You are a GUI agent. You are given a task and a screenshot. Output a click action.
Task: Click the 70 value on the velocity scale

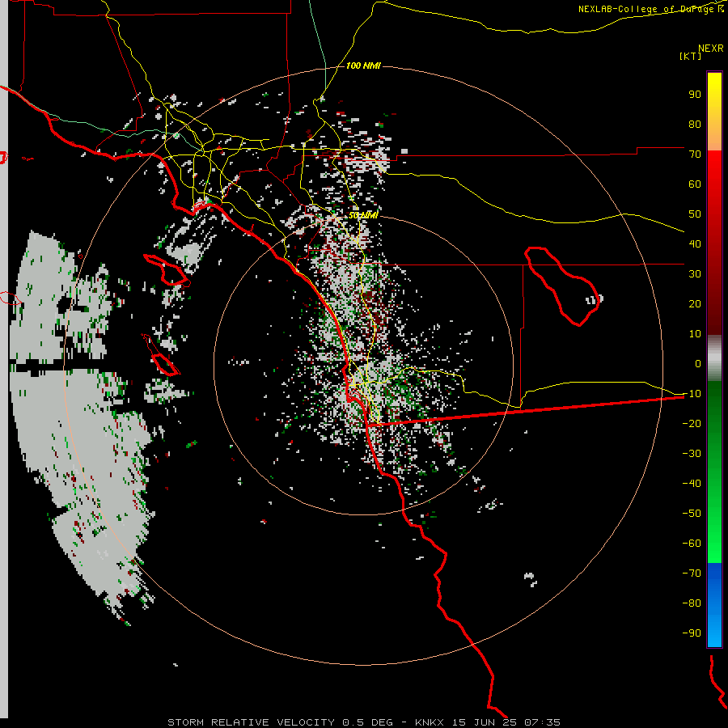pyautogui.click(x=695, y=154)
